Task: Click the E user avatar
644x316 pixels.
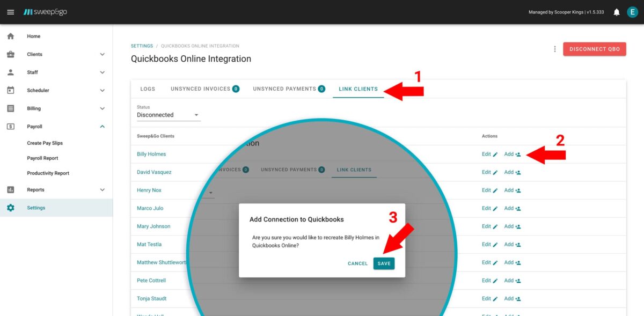Action: tap(633, 12)
